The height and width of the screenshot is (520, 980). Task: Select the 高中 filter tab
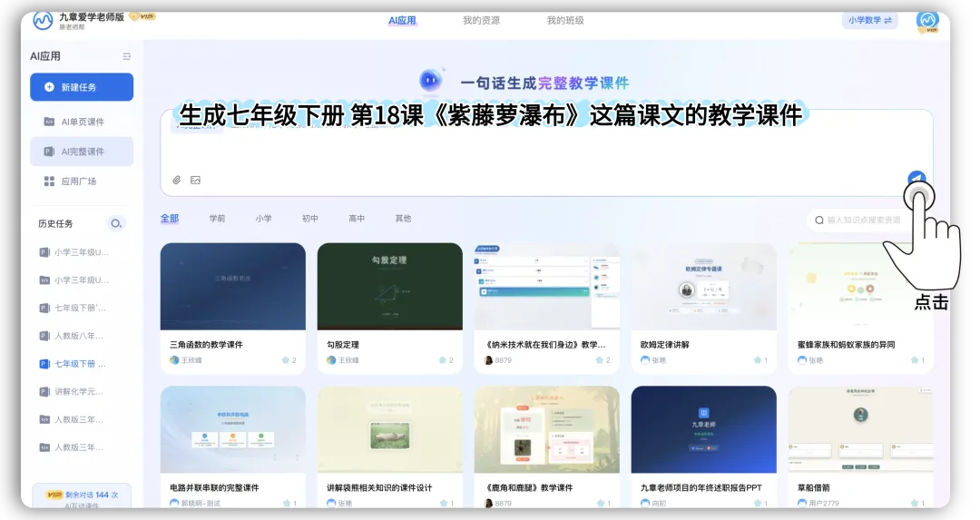coord(357,218)
